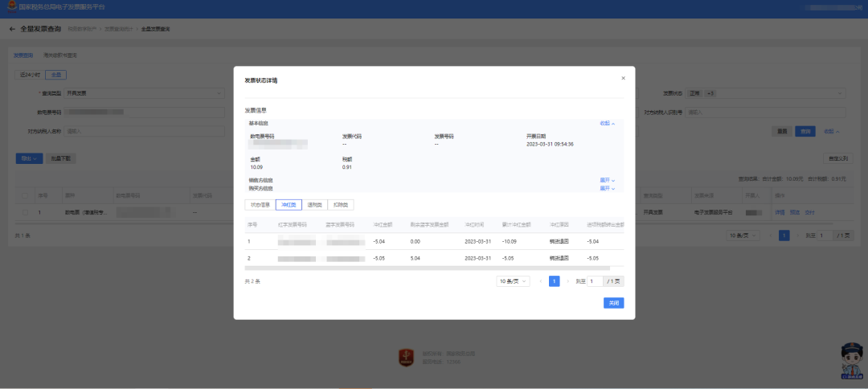The height and width of the screenshot is (389, 868).
Task: Tick the select-all checkbox in table header
Action: (26, 195)
